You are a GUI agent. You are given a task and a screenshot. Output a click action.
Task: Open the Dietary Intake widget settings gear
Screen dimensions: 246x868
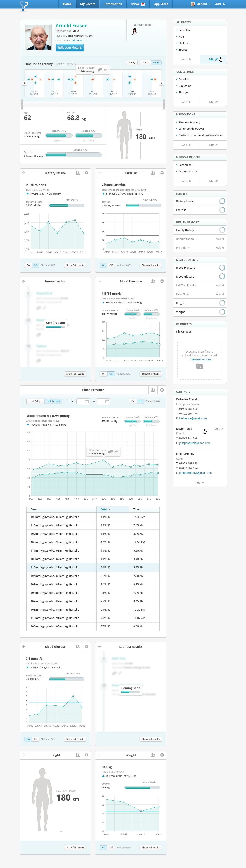[x=87, y=173]
